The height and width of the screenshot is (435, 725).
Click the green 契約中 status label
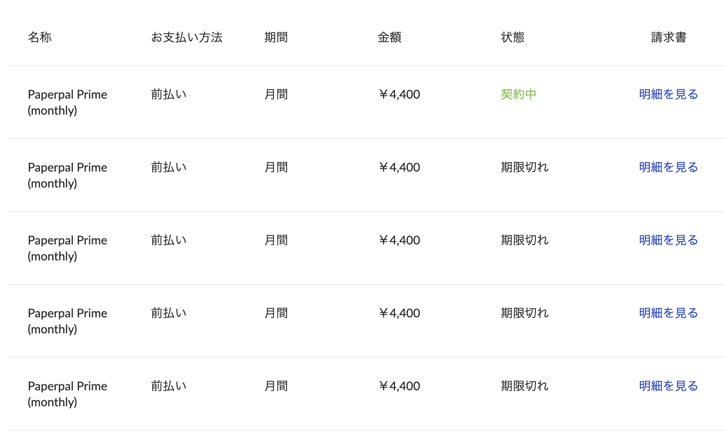(x=518, y=94)
